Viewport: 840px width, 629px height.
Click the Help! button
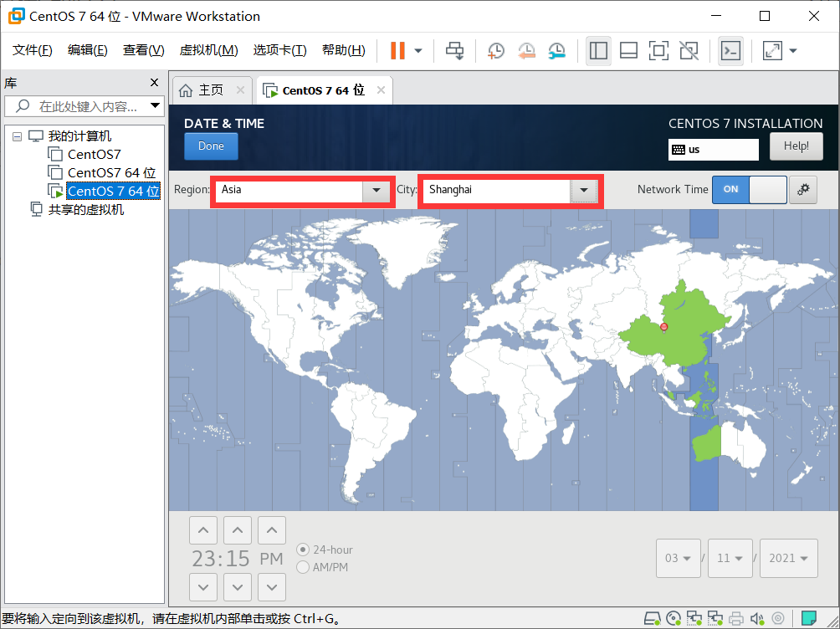796,146
